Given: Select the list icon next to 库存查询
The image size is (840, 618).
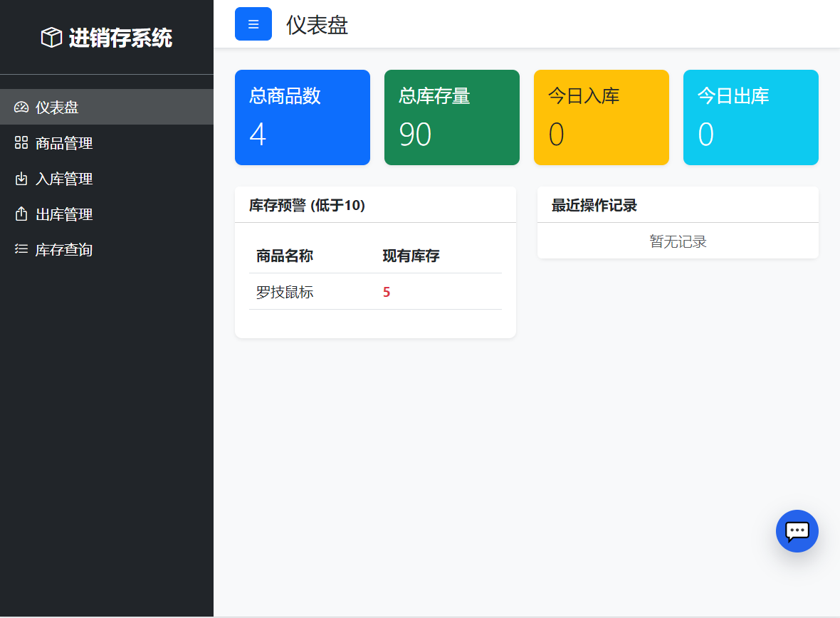Looking at the screenshot, I should point(21,249).
